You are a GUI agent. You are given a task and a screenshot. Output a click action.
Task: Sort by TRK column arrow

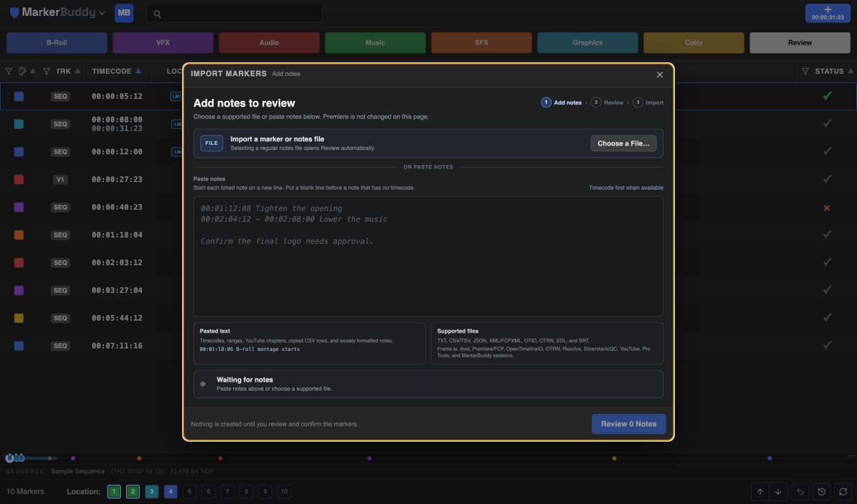tap(78, 71)
